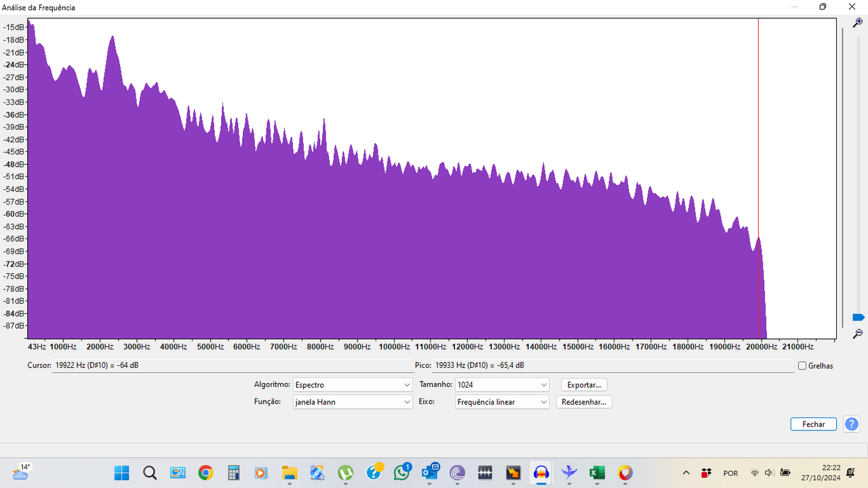
Task: Open the Tamanho dropdown showing 1024
Action: click(502, 384)
